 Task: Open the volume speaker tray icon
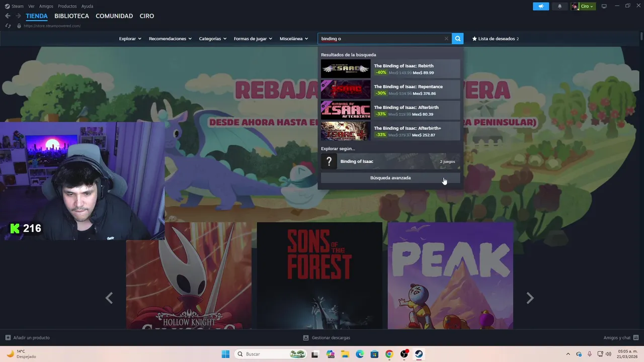tap(609, 354)
